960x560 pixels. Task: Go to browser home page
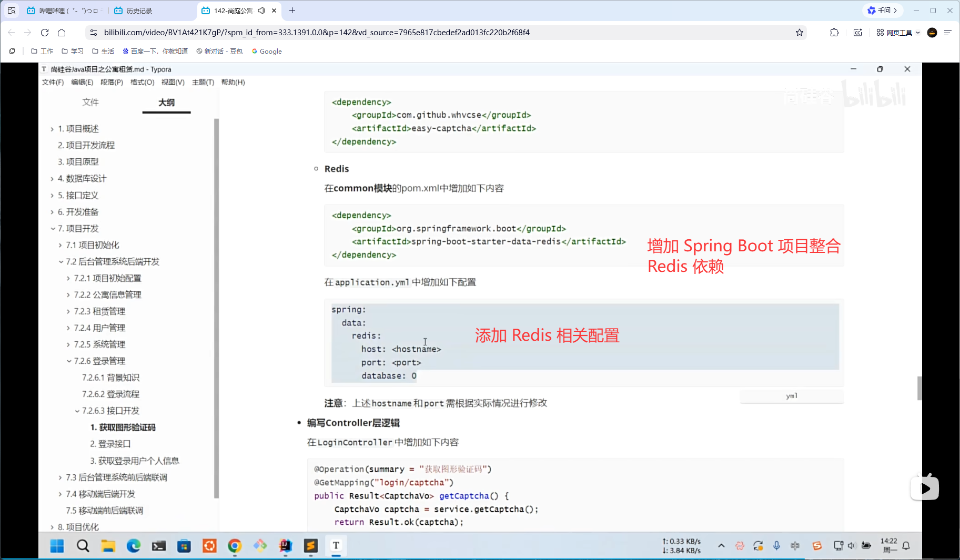(62, 33)
